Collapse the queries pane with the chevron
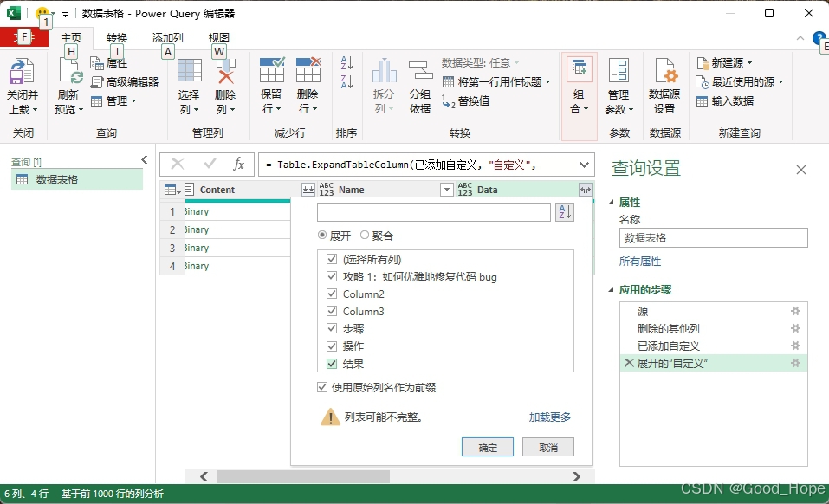 pyautogui.click(x=145, y=159)
